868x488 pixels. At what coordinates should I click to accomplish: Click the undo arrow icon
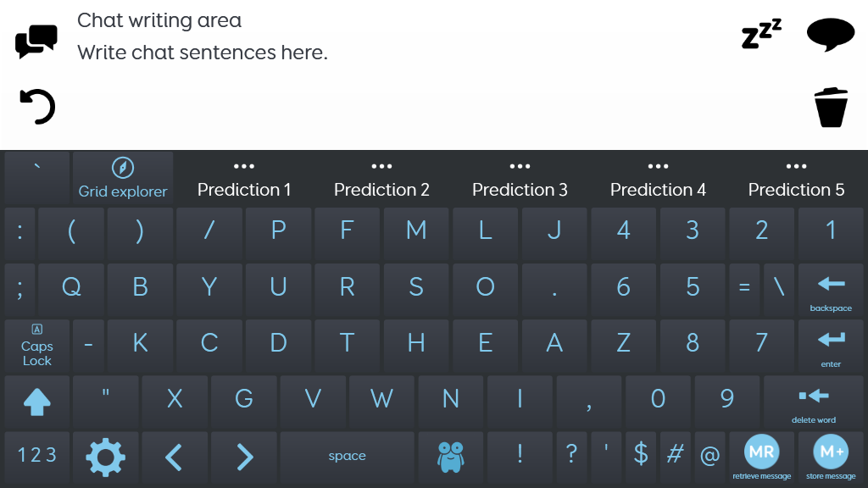[37, 106]
